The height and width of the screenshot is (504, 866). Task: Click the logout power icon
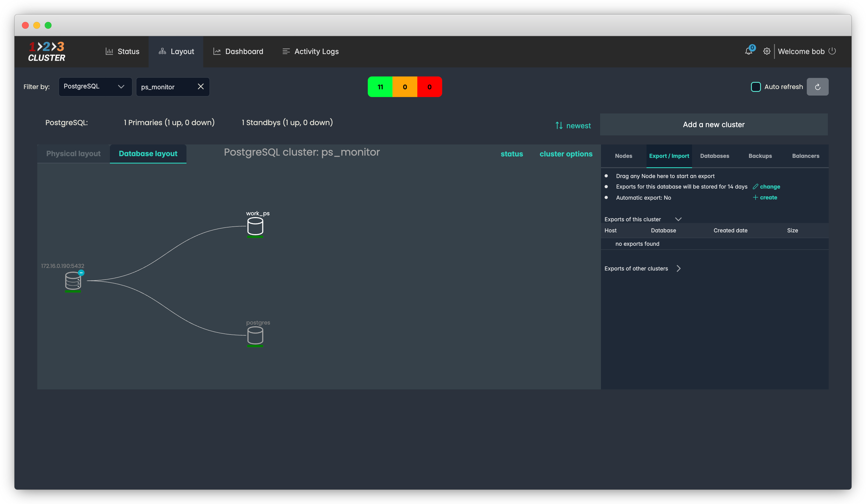click(x=832, y=51)
